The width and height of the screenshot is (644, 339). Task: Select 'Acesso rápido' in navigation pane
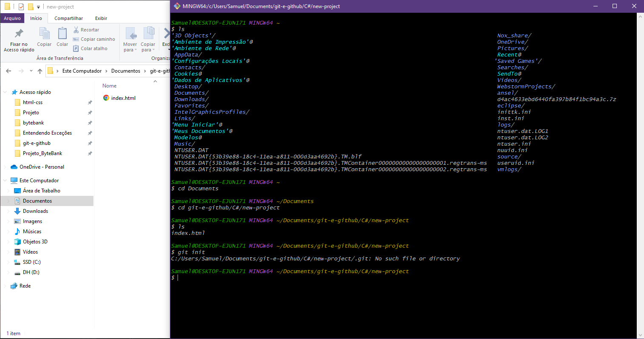(35, 92)
